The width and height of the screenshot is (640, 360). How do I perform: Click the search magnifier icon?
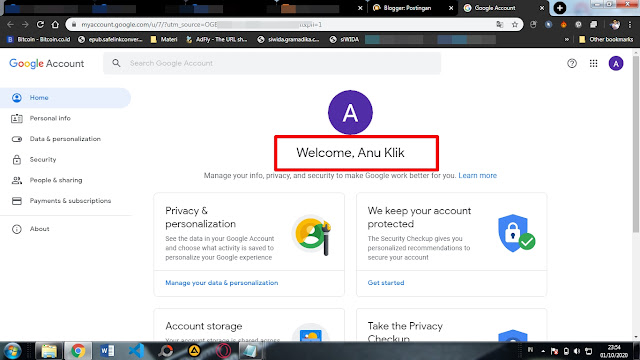[x=116, y=63]
